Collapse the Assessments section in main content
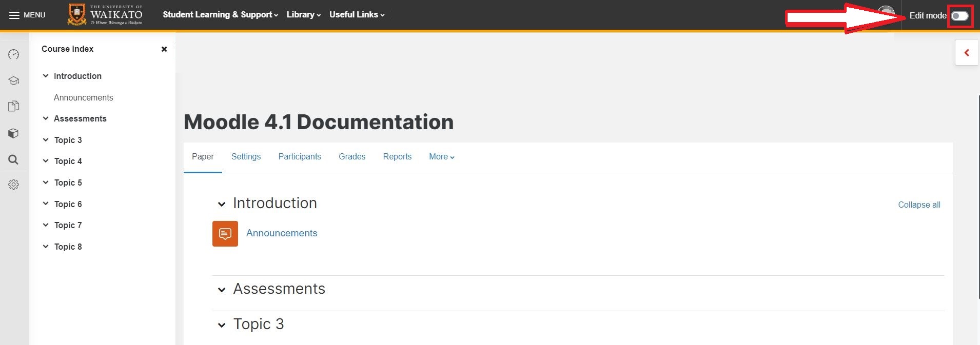The height and width of the screenshot is (345, 980). [x=222, y=290]
